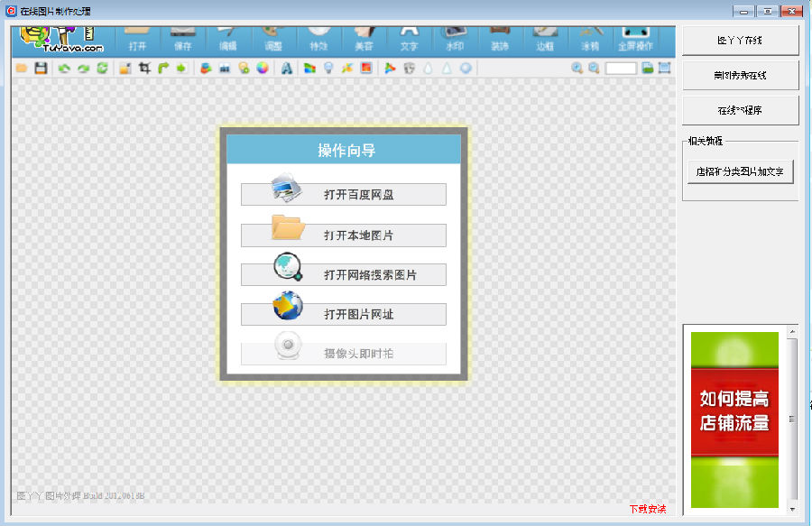Click the color wheel icon in toolbar

263,68
